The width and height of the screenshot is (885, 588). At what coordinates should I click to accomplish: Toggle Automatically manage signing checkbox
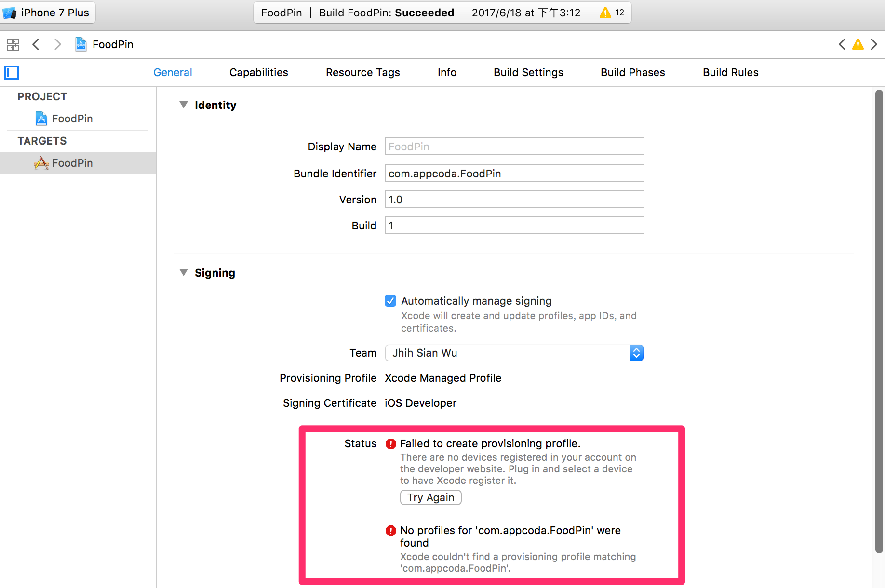click(390, 301)
